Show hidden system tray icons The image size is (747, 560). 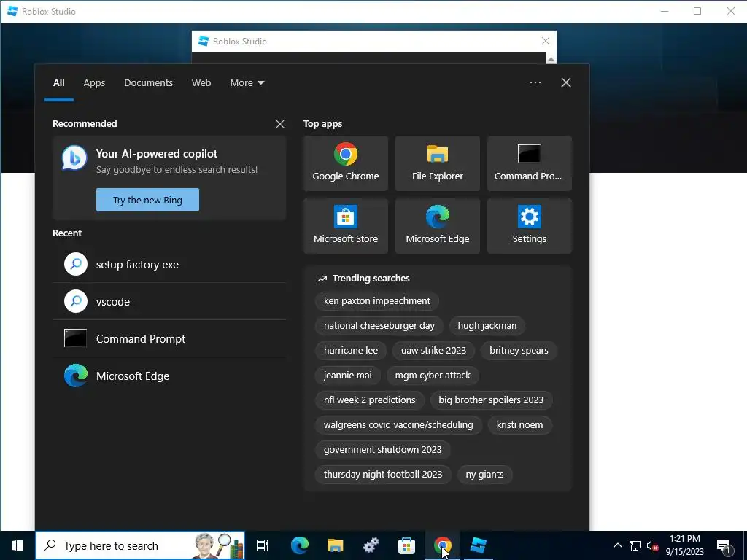coord(617,545)
